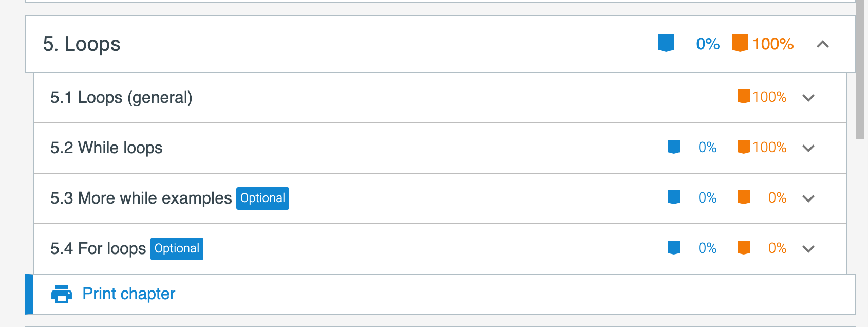Open the 5.2 While loops section title
This screenshot has width=868, height=327.
(x=106, y=148)
